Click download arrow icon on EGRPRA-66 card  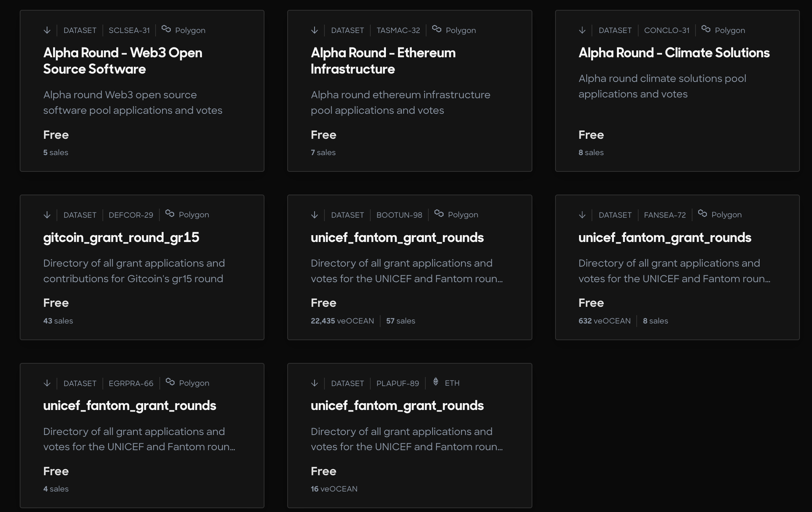click(x=47, y=383)
